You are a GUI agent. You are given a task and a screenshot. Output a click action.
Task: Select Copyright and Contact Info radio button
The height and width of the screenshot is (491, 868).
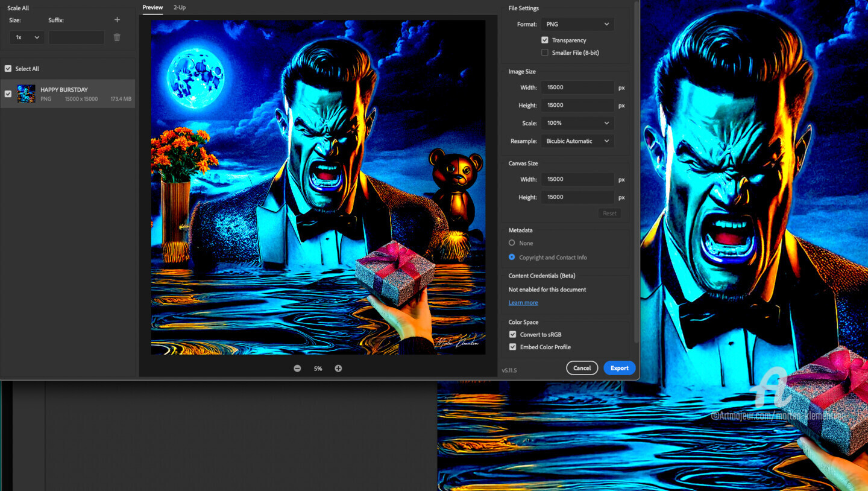pyautogui.click(x=512, y=257)
